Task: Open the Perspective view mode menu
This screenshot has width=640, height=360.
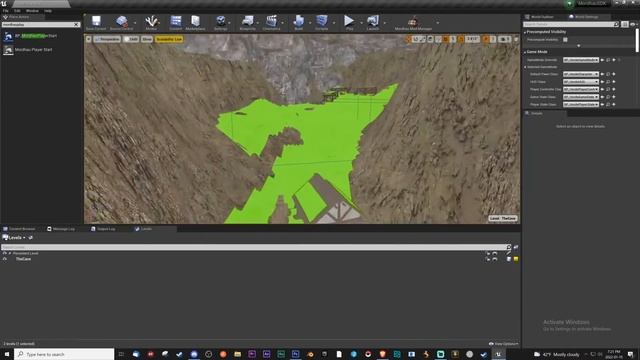Action: pos(107,39)
